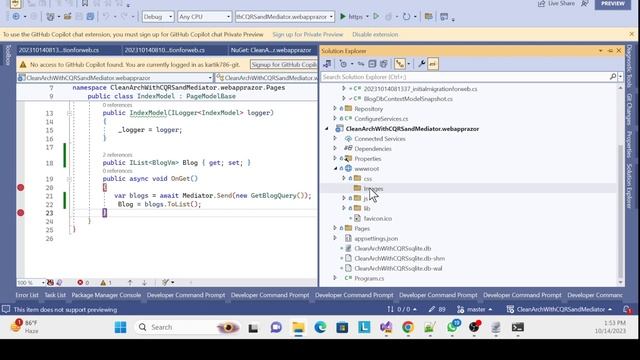Toggle track active item button in Solution Explorer
Image resolution: width=640 pixels, height=360 pixels.
pos(400,64)
